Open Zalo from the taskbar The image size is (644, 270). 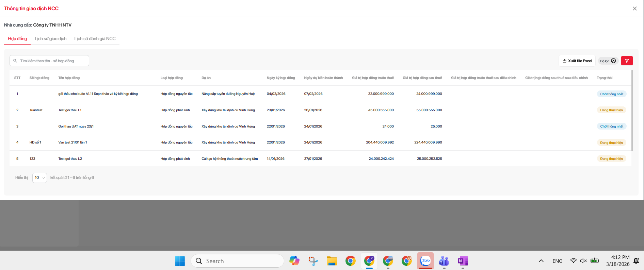425,261
